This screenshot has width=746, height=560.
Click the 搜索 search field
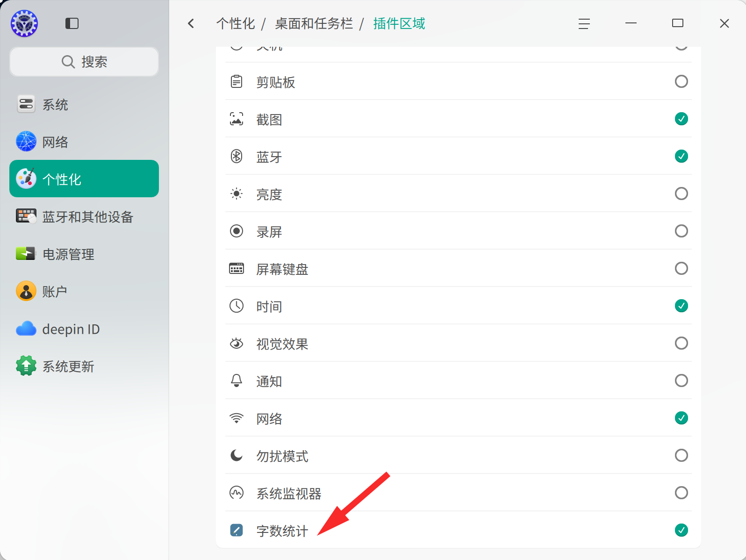(84, 62)
